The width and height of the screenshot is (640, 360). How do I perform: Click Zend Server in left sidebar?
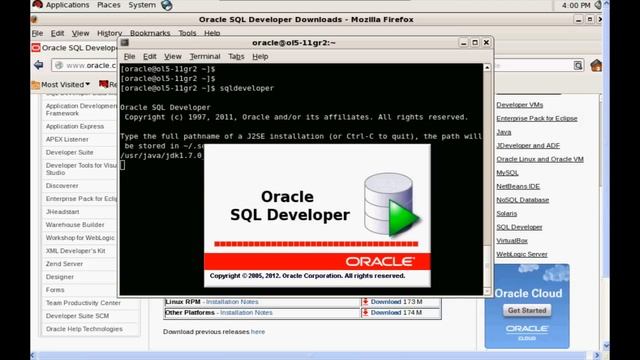(64, 264)
